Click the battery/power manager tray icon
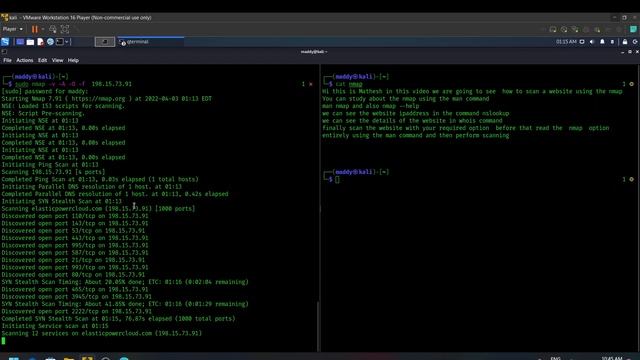The width and height of the screenshot is (640, 360). point(612,42)
